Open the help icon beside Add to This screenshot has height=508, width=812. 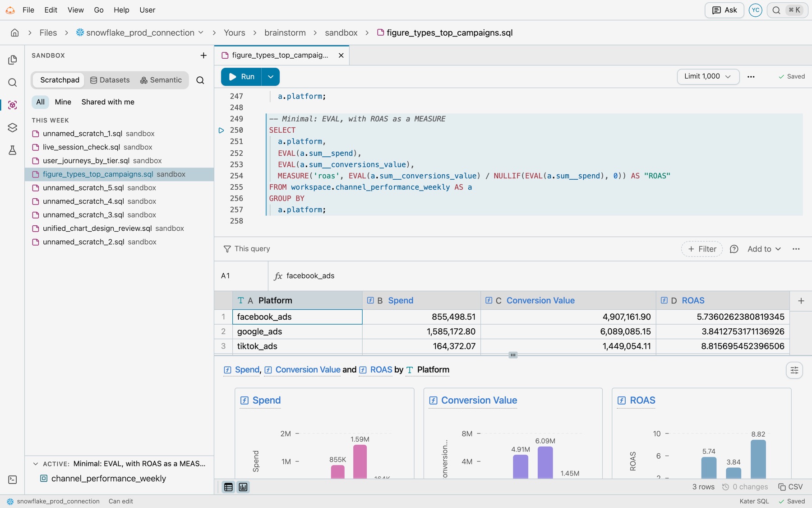coord(734,249)
